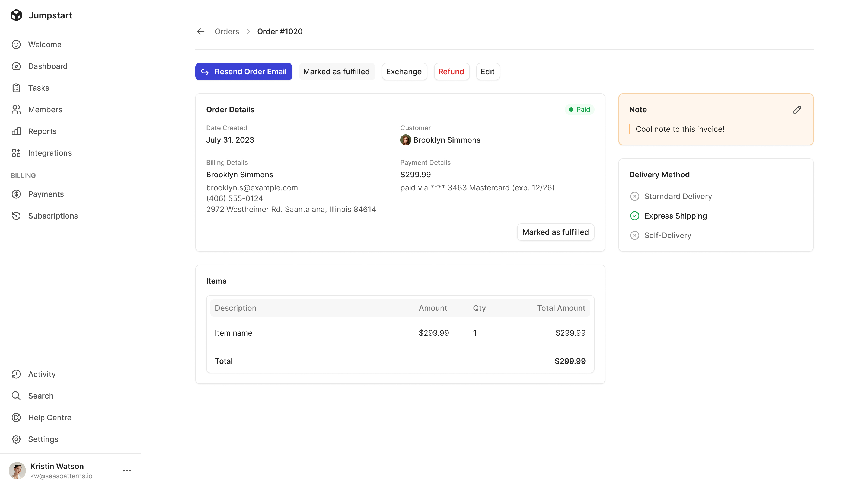Select Self-Delivery option
The width and height of the screenshot is (868, 488).
pos(660,235)
